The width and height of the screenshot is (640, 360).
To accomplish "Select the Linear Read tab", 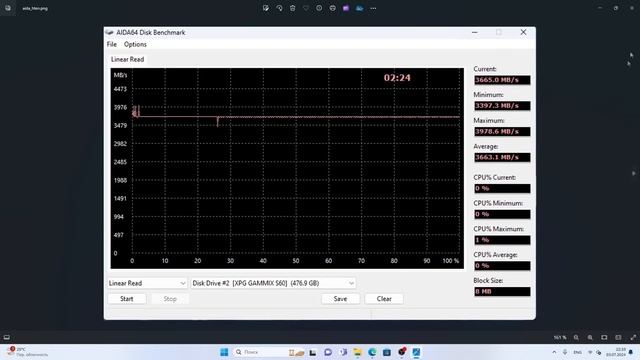I will pos(127,59).
